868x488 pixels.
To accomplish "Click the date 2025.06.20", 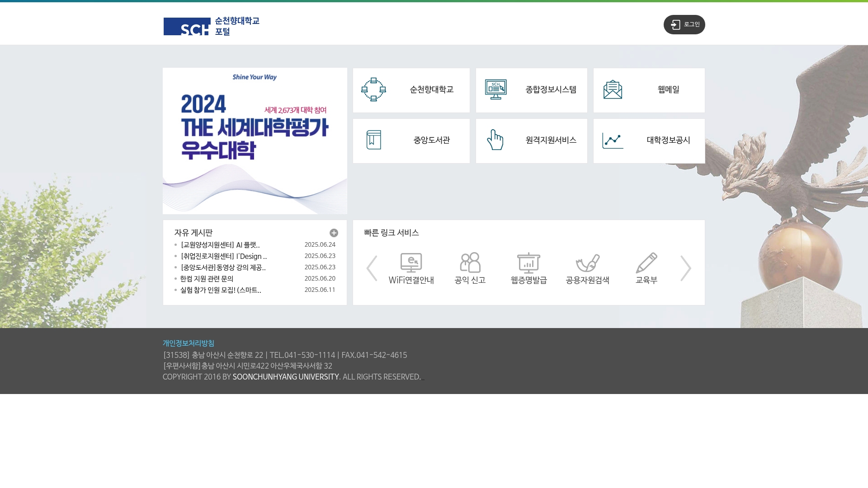I will [x=320, y=278].
